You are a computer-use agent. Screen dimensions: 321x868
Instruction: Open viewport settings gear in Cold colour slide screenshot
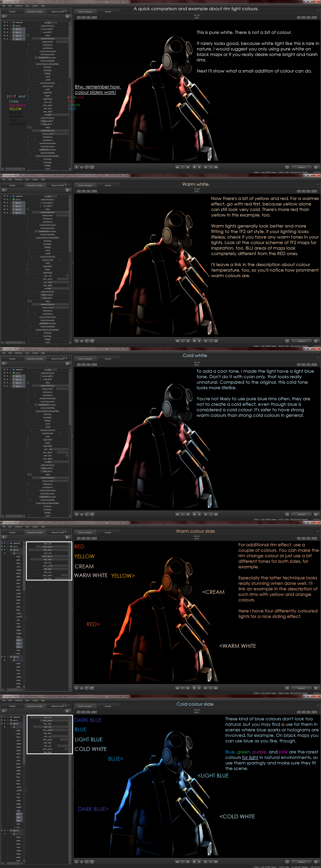pyautogui.click(x=316, y=862)
